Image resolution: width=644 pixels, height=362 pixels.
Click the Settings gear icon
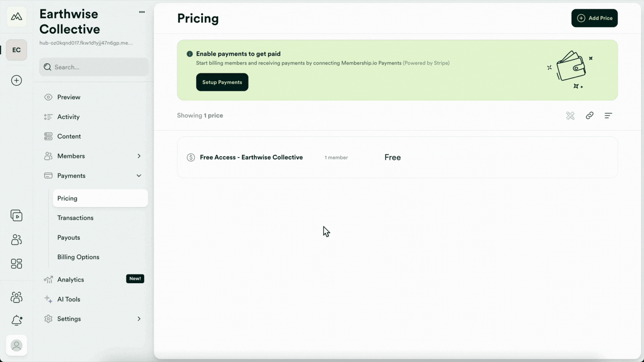click(x=48, y=319)
